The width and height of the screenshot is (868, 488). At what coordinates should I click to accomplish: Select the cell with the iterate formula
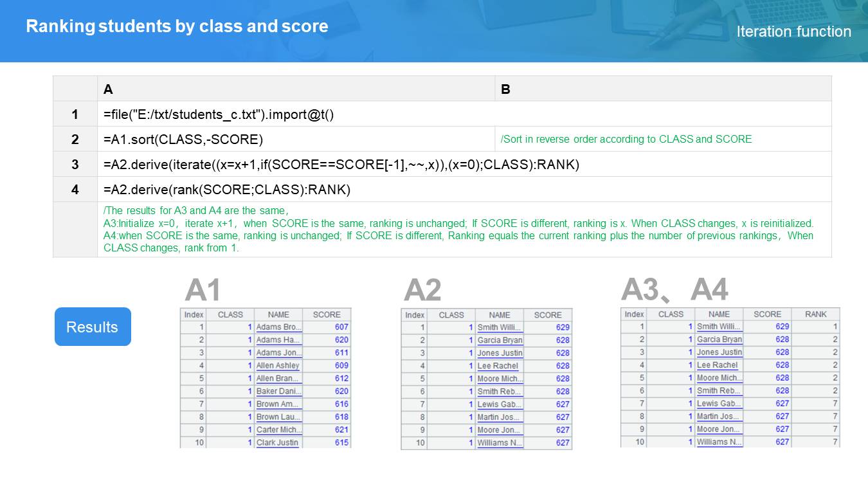pos(464,164)
